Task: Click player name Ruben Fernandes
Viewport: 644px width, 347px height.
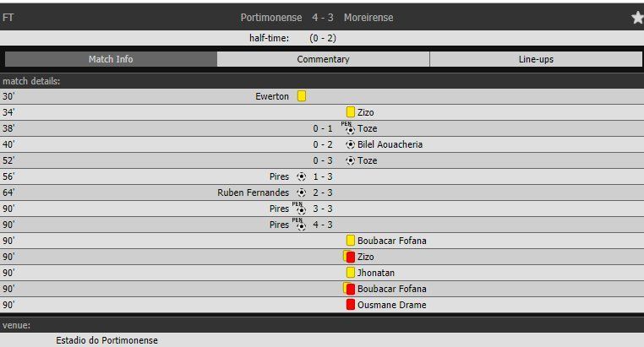Action: [254, 192]
